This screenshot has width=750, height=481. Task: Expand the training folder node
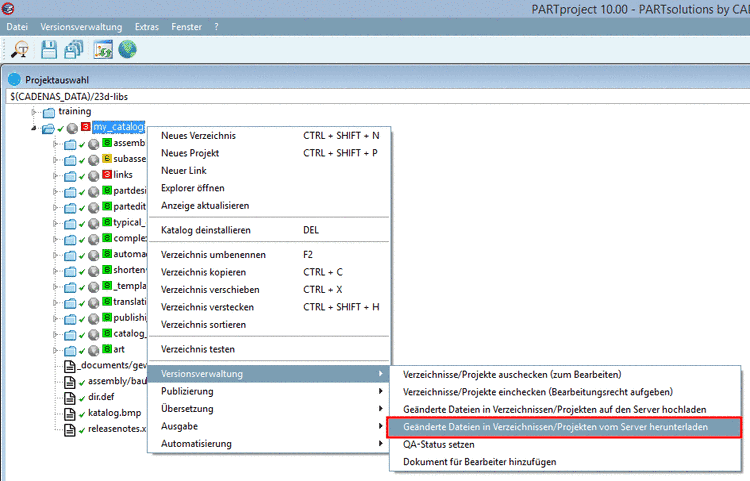(33, 112)
